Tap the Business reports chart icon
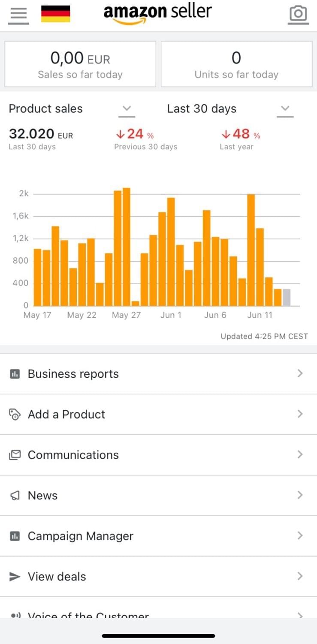The height and width of the screenshot is (644, 317). tap(15, 374)
